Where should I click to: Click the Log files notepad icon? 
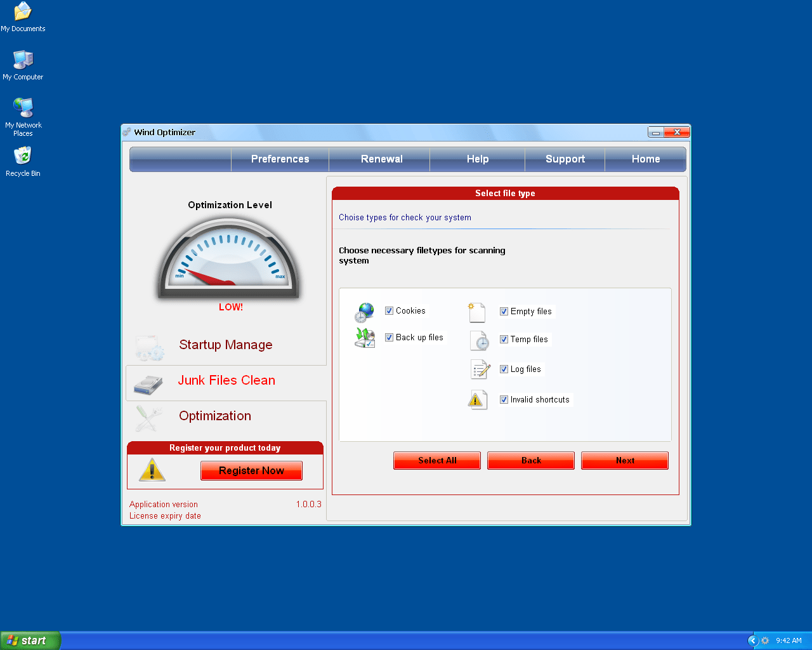click(x=479, y=369)
